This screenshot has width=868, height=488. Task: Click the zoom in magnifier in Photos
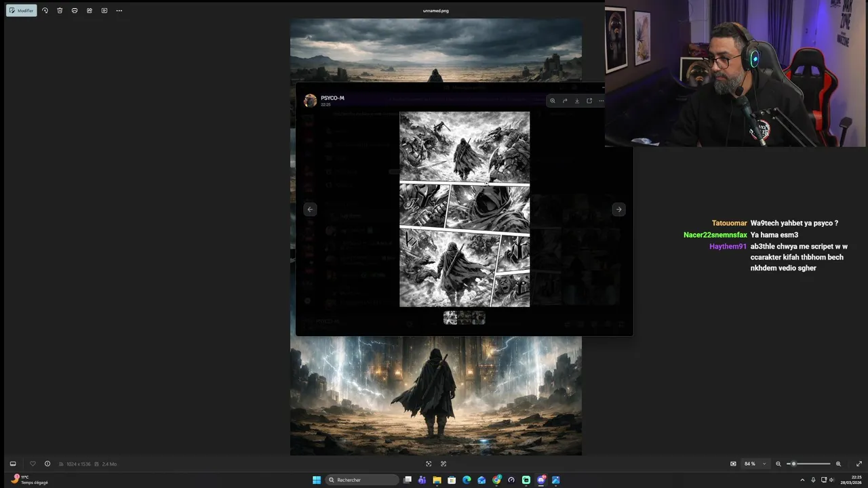(x=838, y=464)
